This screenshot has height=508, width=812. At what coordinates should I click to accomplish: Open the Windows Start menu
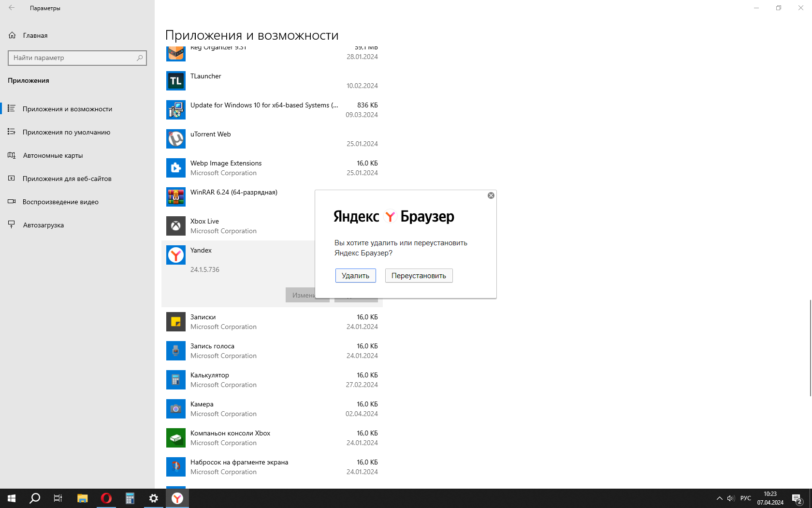(x=12, y=498)
